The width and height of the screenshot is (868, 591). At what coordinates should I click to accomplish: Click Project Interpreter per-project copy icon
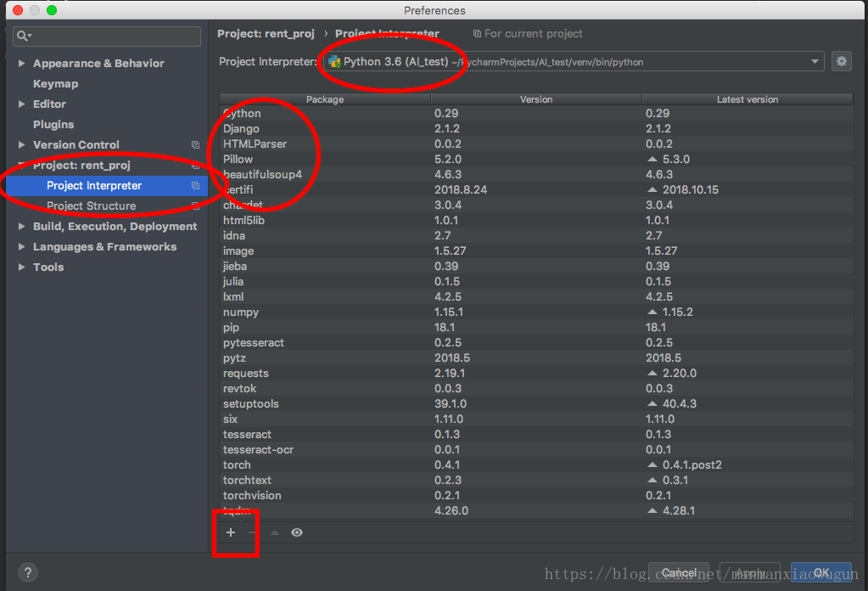195,186
